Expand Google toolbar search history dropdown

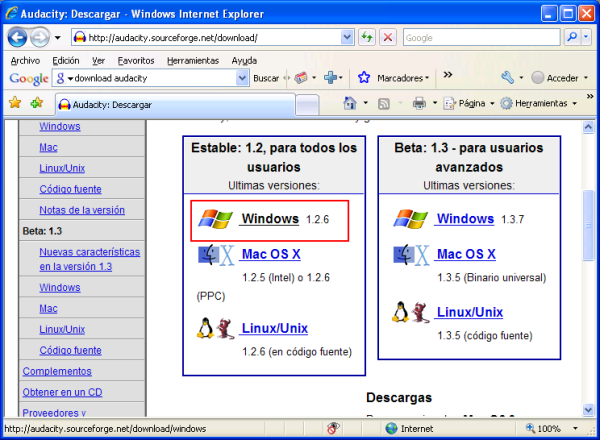point(242,78)
